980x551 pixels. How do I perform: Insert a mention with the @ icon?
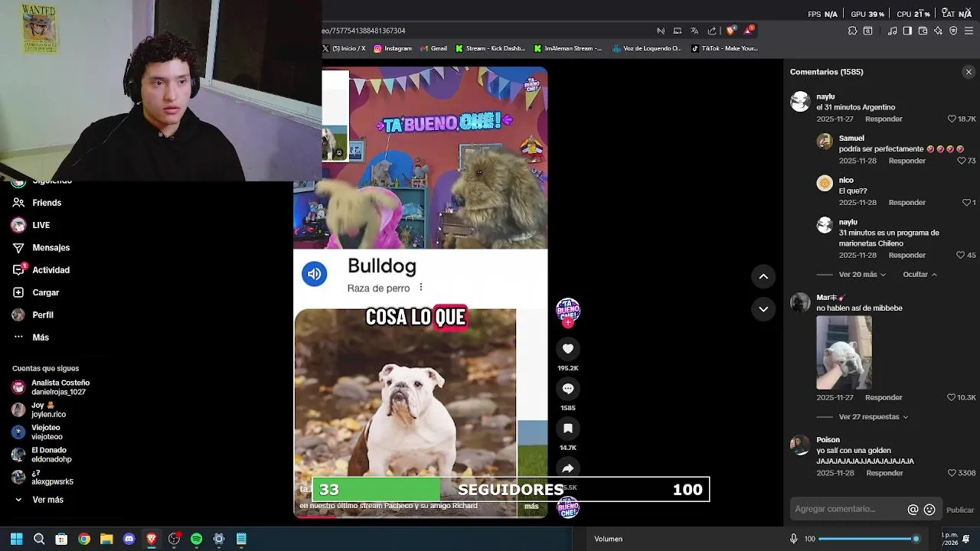[913, 510]
